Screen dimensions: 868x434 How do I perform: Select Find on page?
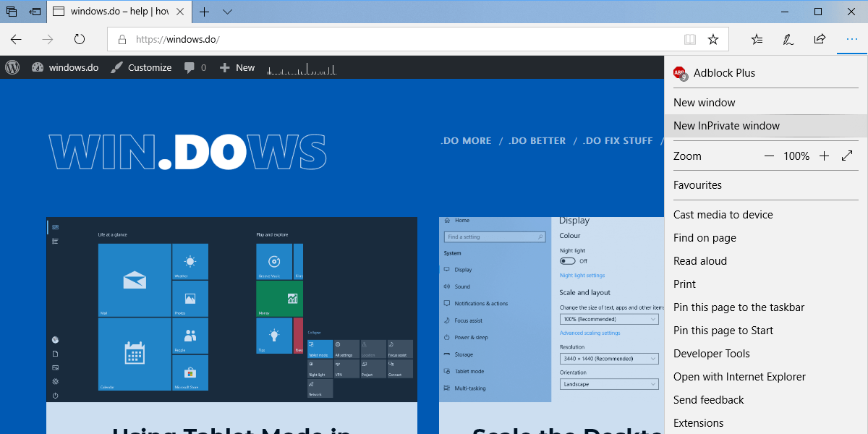[x=766, y=238]
